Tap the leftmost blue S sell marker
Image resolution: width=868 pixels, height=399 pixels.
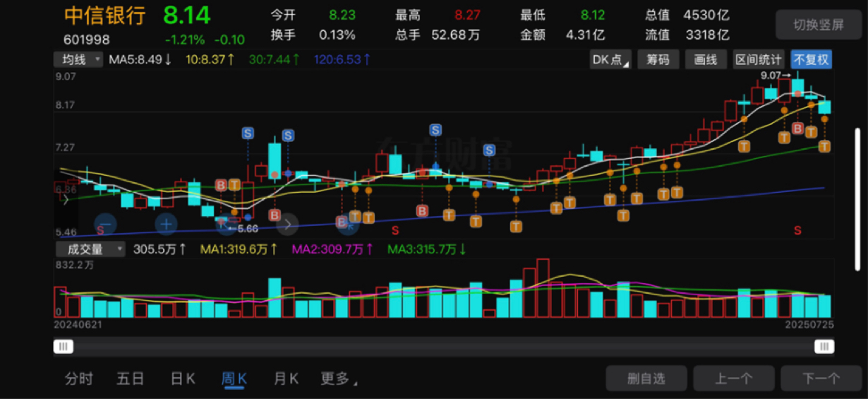point(248,133)
